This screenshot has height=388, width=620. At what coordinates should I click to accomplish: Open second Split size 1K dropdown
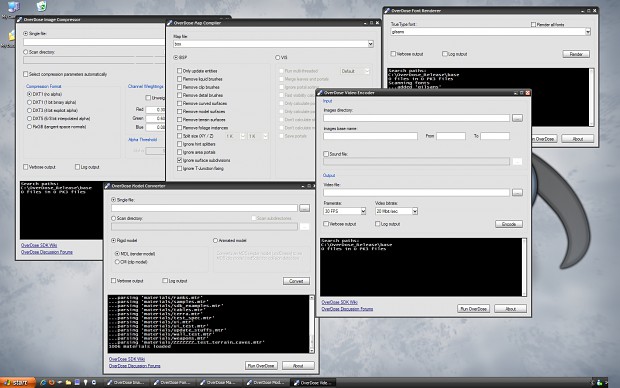tap(265, 136)
